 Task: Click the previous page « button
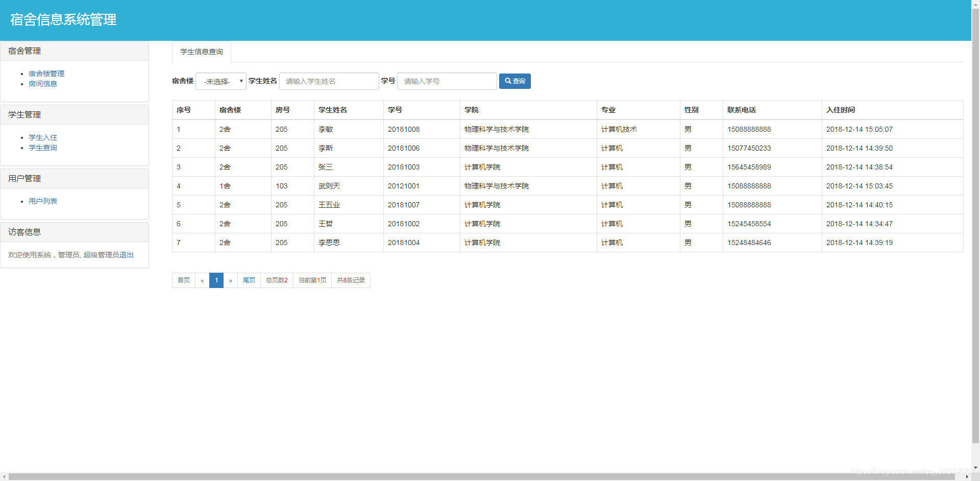202,280
